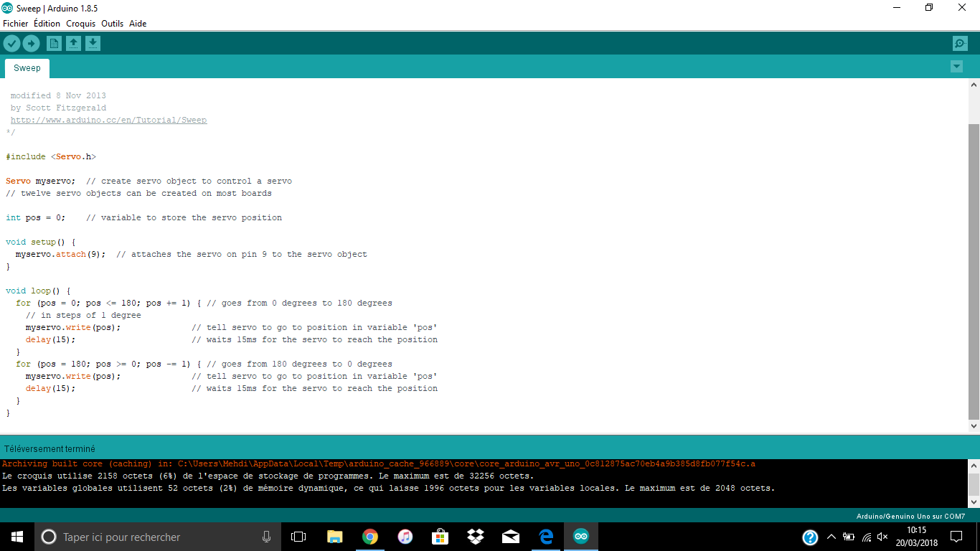Click the Verify sketch checkmark icon
Screen dimensions: 980x551
(11, 44)
